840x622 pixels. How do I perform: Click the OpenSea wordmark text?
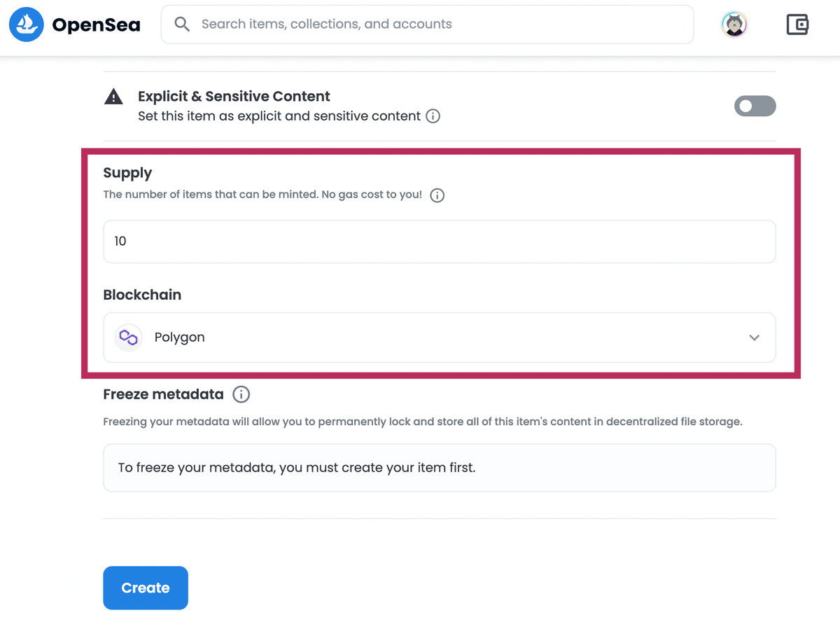[96, 25]
